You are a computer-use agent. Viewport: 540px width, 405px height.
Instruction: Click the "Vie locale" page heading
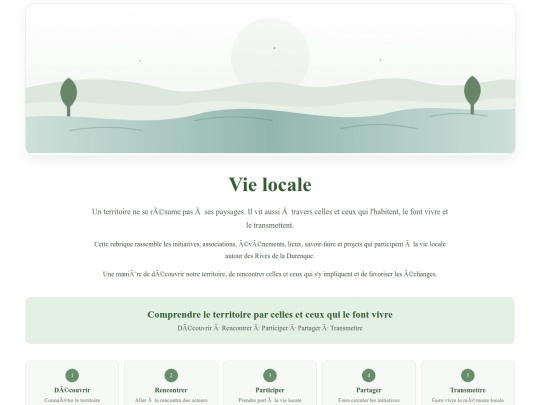pyautogui.click(x=270, y=184)
